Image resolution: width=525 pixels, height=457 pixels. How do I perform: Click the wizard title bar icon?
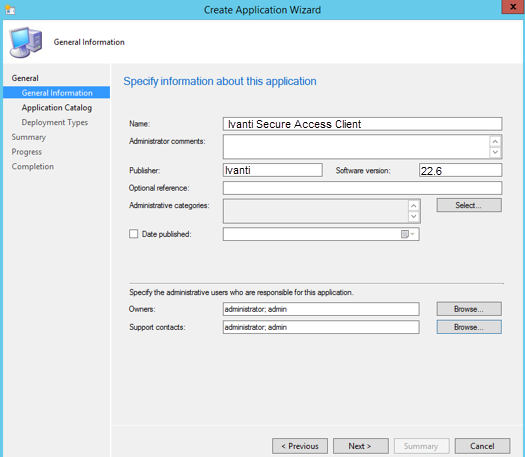(10, 9)
